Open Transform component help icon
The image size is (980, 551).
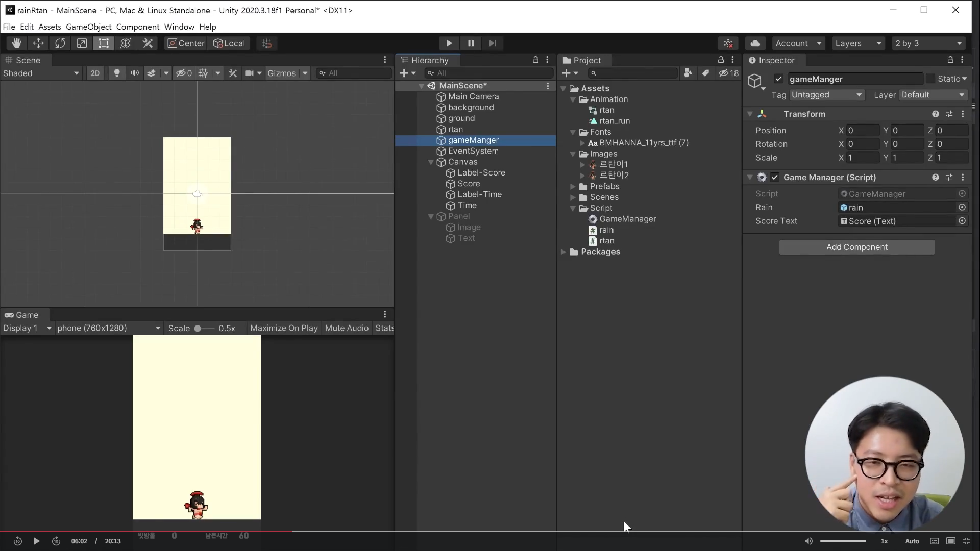tap(935, 114)
